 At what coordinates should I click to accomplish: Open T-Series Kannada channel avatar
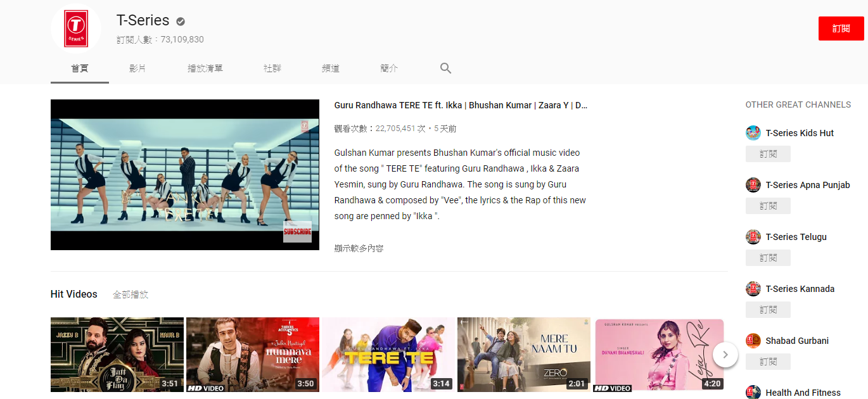pyautogui.click(x=753, y=289)
